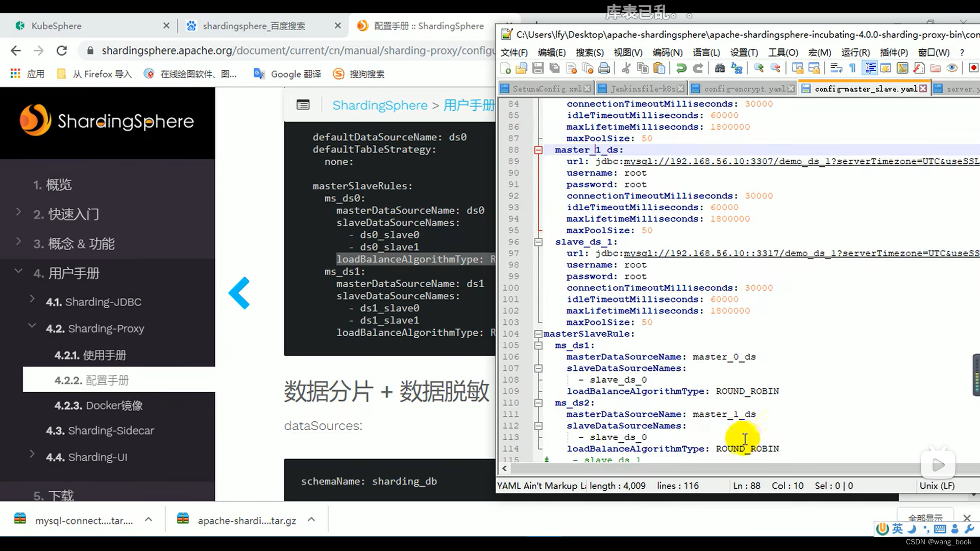Go back in browser history
The height and width of the screenshot is (551, 980).
click(x=16, y=51)
